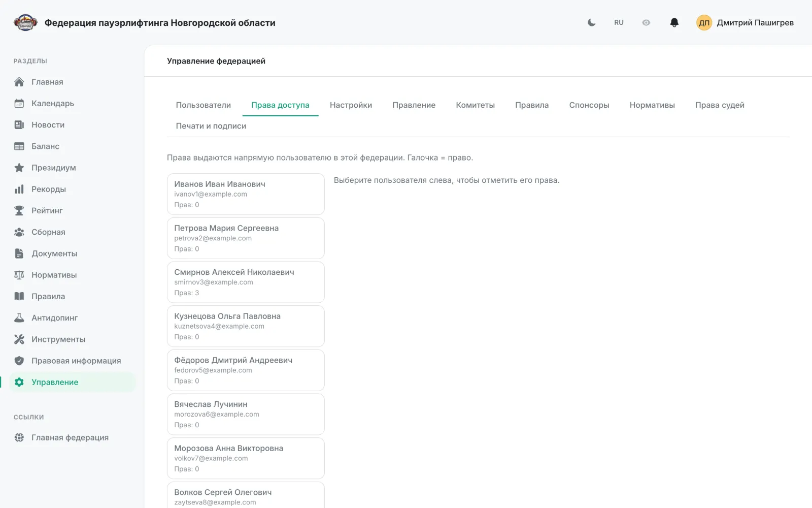
Task: Click email kuznetsova4@example.com
Action: pos(219,326)
